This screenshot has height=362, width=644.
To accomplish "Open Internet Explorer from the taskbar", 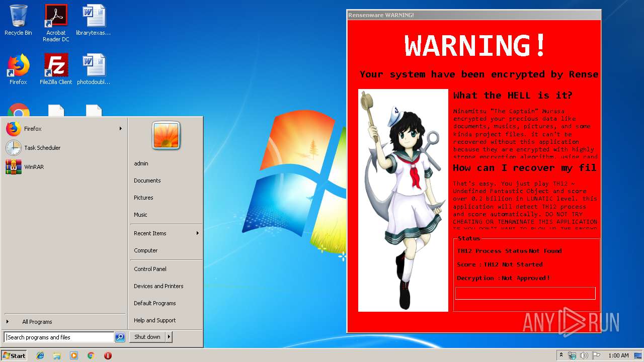I will pos(40,355).
